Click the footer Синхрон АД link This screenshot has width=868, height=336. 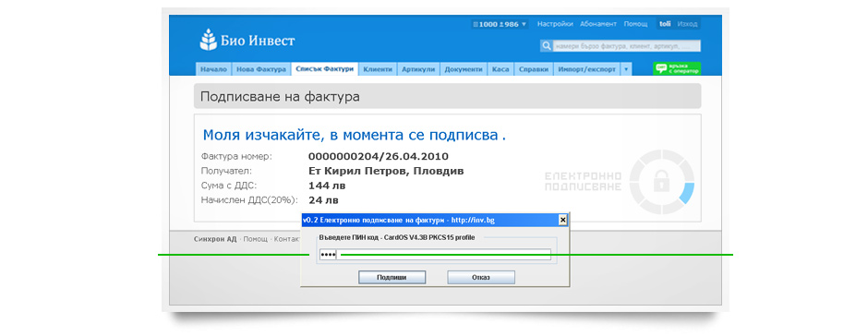click(x=215, y=239)
